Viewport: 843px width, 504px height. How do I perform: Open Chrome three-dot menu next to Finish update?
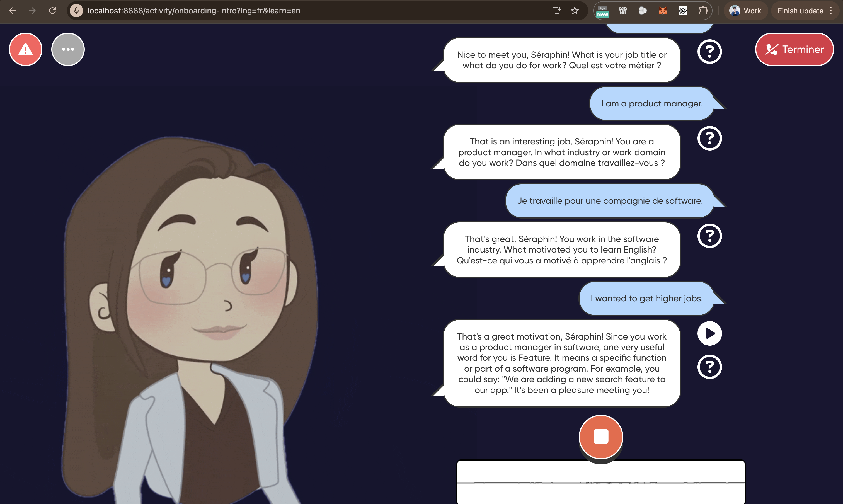click(831, 11)
